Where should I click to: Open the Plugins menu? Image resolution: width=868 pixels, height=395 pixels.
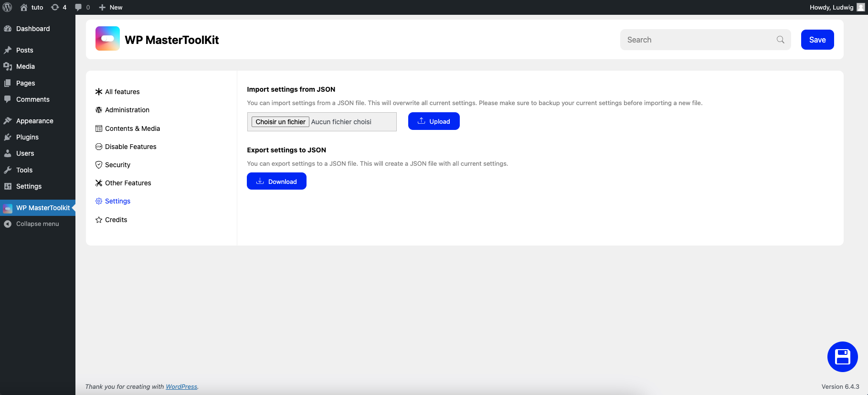tap(38, 137)
